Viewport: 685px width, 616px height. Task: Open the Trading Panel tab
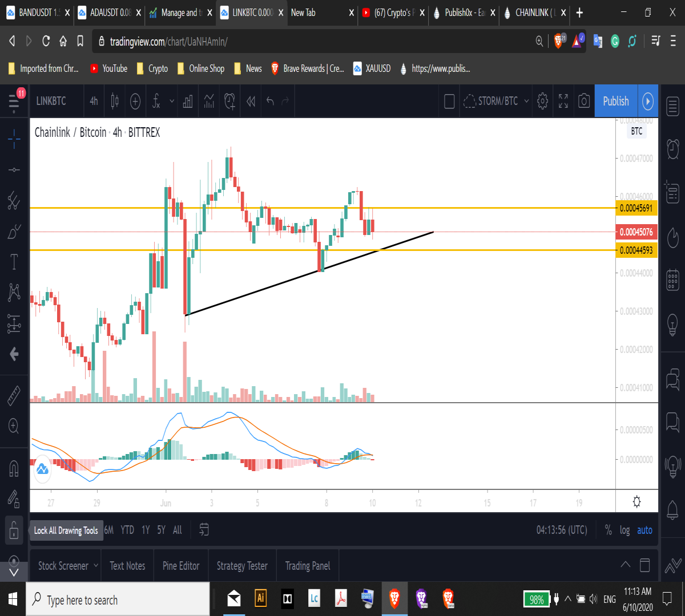308,566
